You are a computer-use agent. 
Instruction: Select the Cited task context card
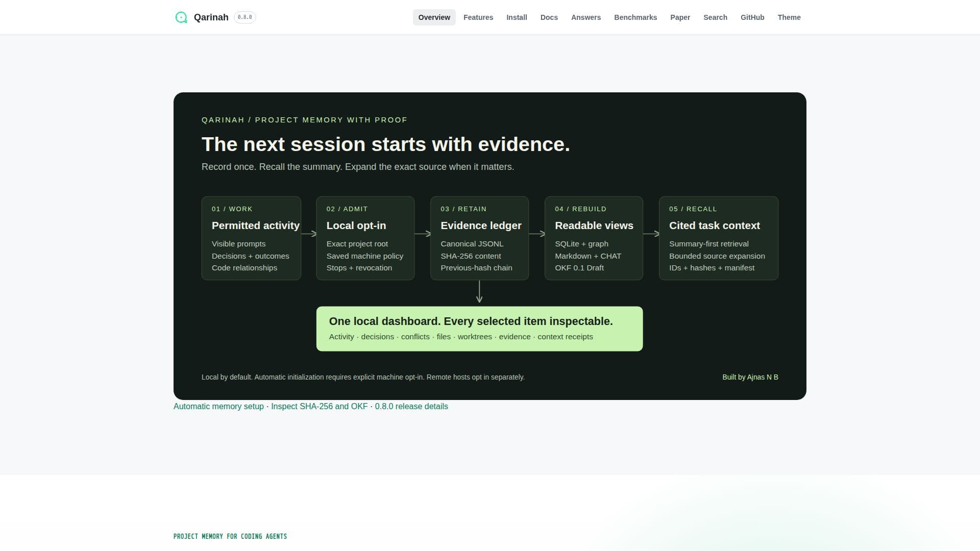[x=719, y=238]
